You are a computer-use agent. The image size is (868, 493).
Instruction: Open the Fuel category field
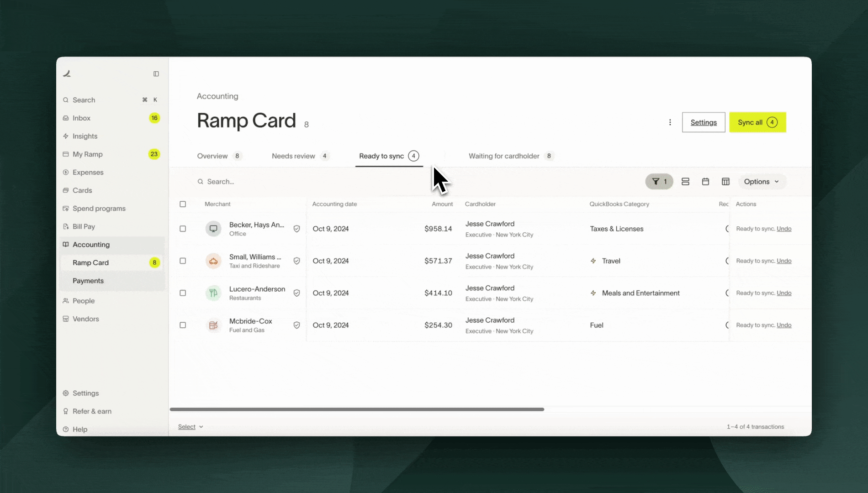pos(597,325)
